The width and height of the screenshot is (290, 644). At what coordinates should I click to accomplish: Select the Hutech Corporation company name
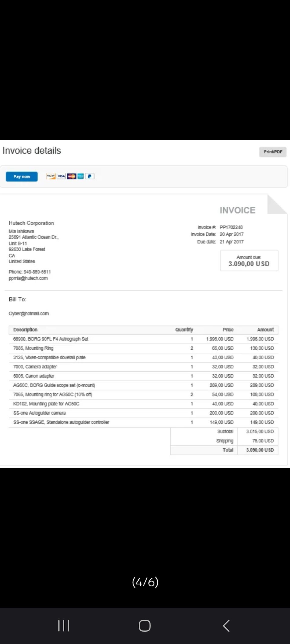coord(31,223)
